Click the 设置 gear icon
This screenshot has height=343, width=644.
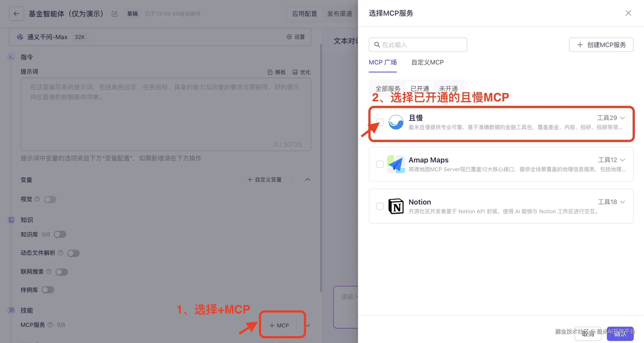pyautogui.click(x=289, y=37)
